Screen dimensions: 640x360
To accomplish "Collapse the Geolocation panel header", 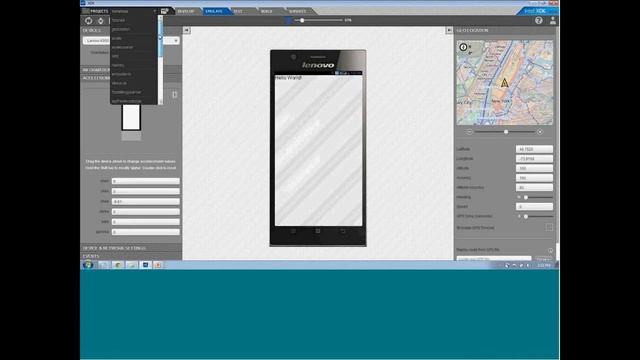I will click(x=505, y=30).
